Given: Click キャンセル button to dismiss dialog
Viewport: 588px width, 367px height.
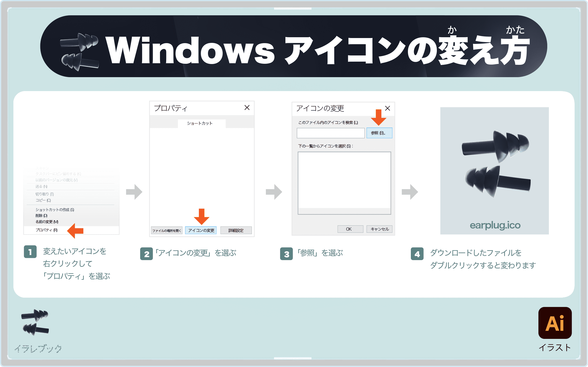Looking at the screenshot, I should [378, 228].
